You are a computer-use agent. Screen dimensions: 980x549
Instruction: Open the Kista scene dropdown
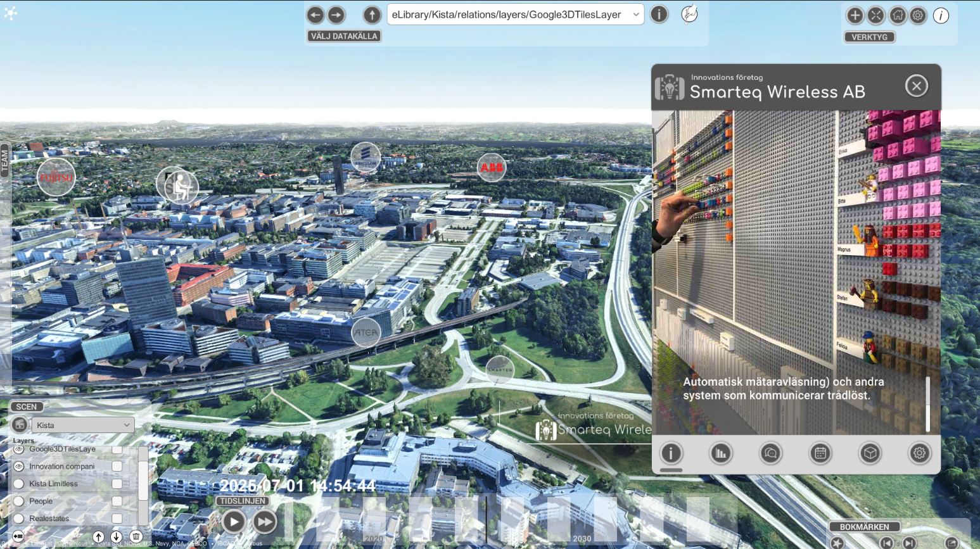[83, 425]
